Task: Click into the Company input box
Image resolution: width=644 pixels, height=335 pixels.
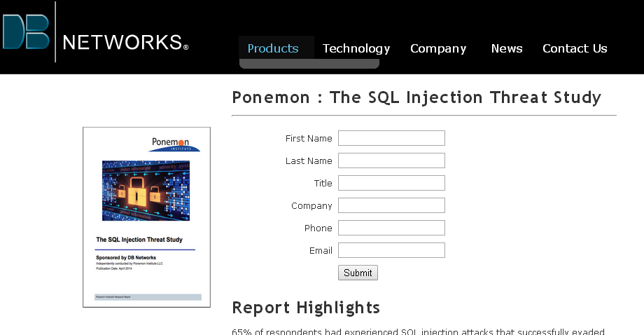Action: pyautogui.click(x=391, y=205)
